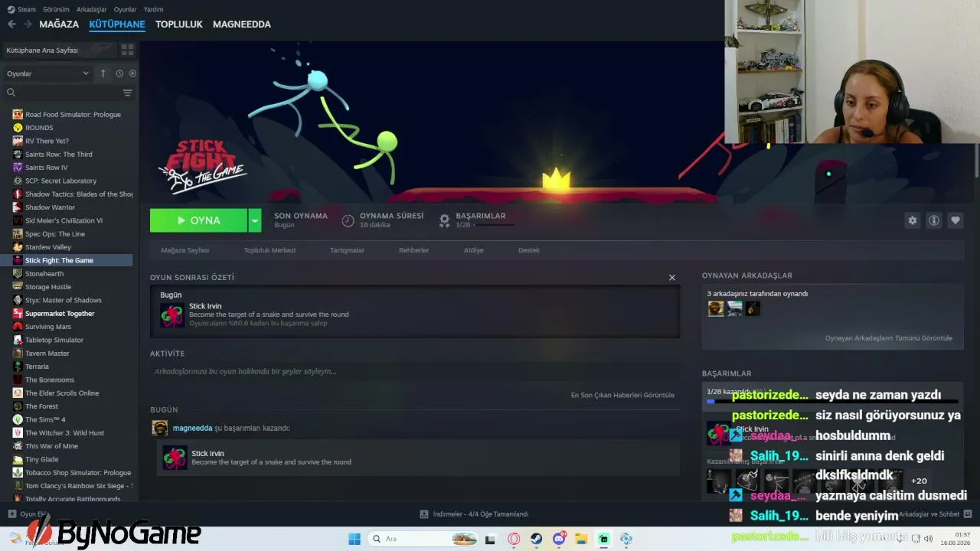Open game settings gear icon

click(913, 220)
